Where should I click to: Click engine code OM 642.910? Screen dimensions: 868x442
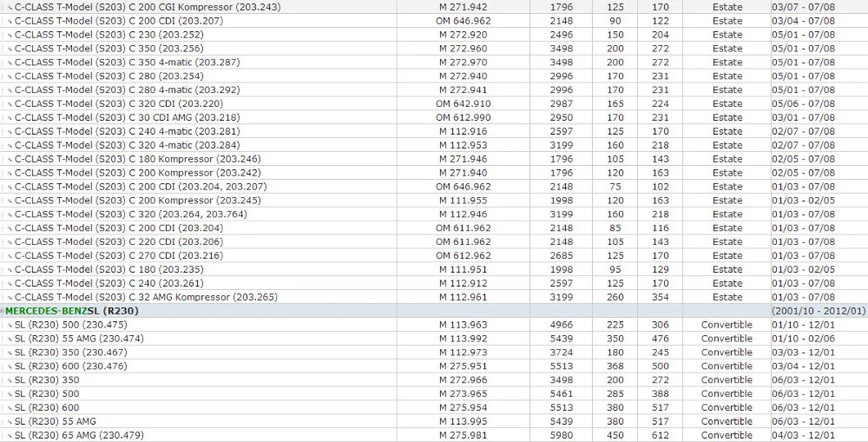[x=464, y=103]
